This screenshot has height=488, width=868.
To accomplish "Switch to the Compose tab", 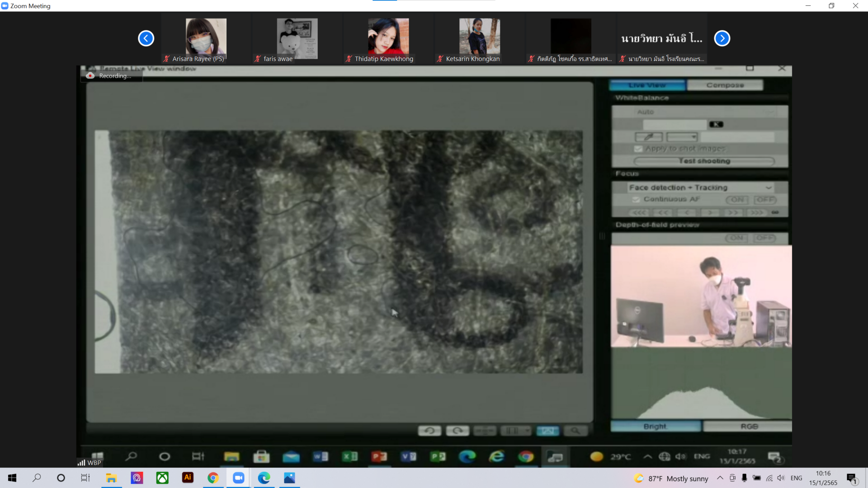I will pyautogui.click(x=725, y=85).
